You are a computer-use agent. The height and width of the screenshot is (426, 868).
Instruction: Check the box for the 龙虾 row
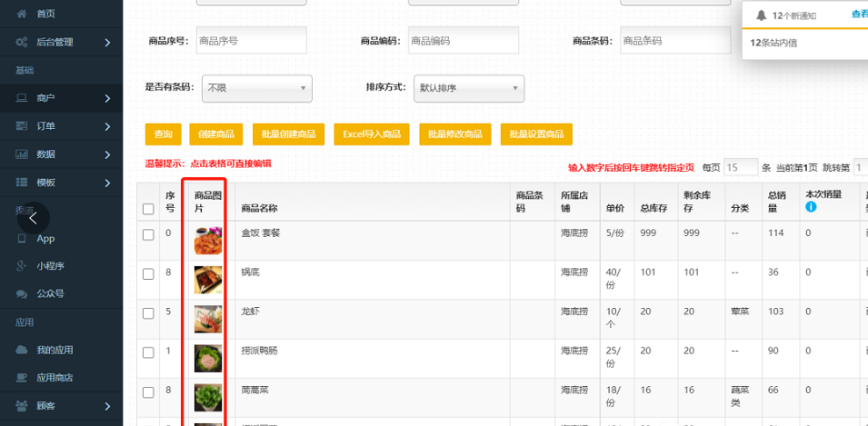click(x=148, y=312)
